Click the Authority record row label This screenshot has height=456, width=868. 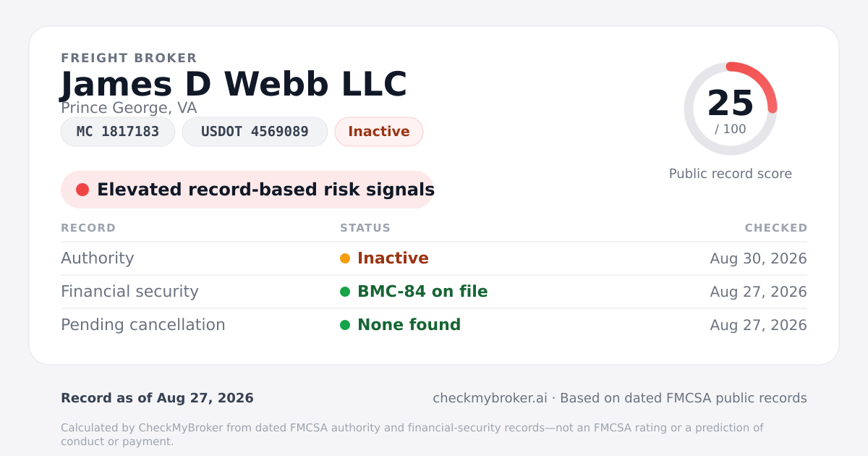pyautogui.click(x=98, y=258)
